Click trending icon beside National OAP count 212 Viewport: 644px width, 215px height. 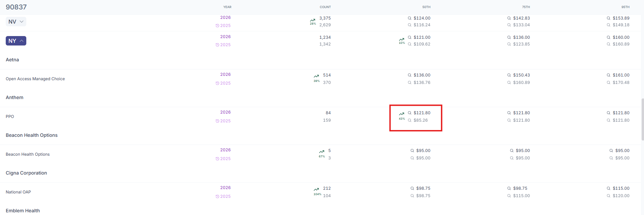(x=316, y=189)
